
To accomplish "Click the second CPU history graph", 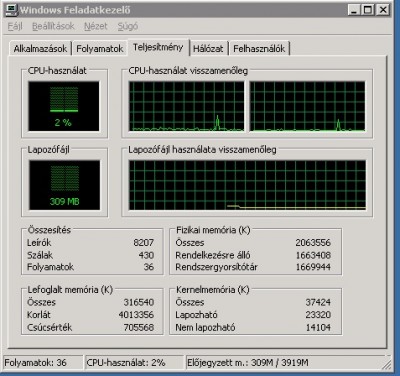I will tap(307, 106).
